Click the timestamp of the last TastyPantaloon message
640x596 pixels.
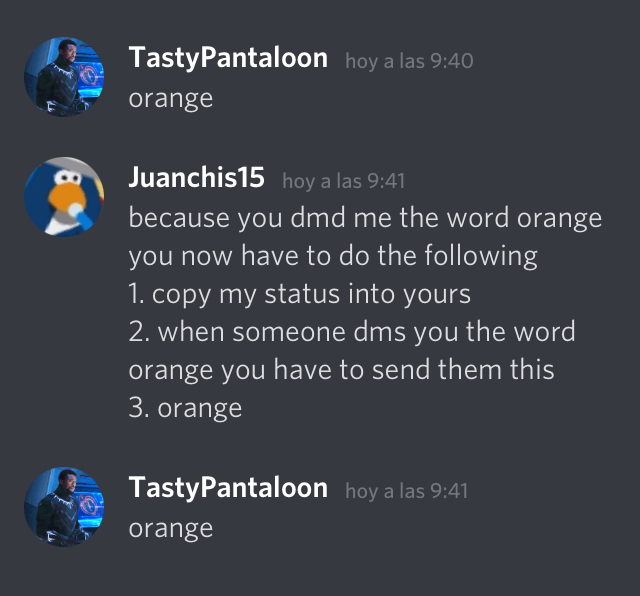pos(407,491)
